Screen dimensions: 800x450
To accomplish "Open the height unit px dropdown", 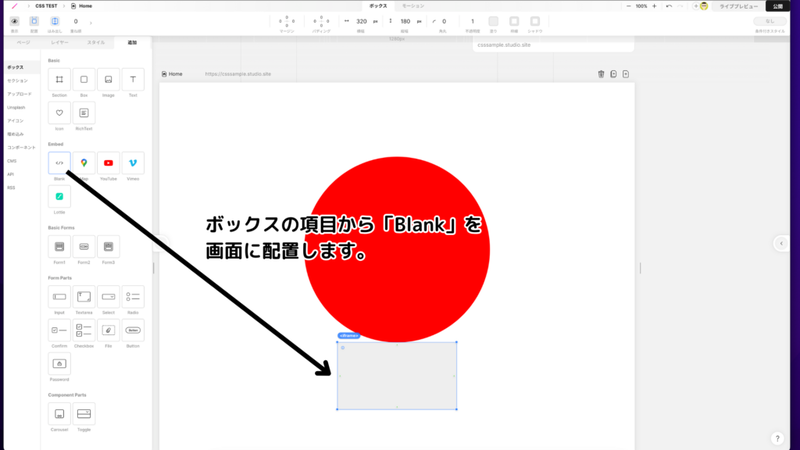I will click(x=419, y=21).
